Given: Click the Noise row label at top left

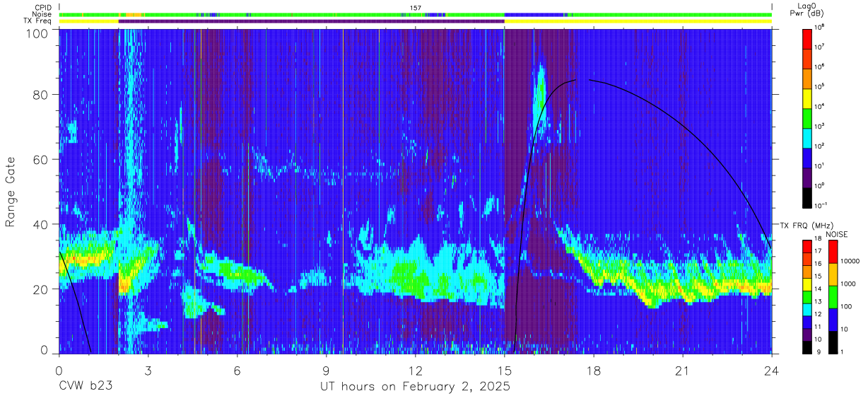Looking at the screenshot, I should pyautogui.click(x=43, y=14).
